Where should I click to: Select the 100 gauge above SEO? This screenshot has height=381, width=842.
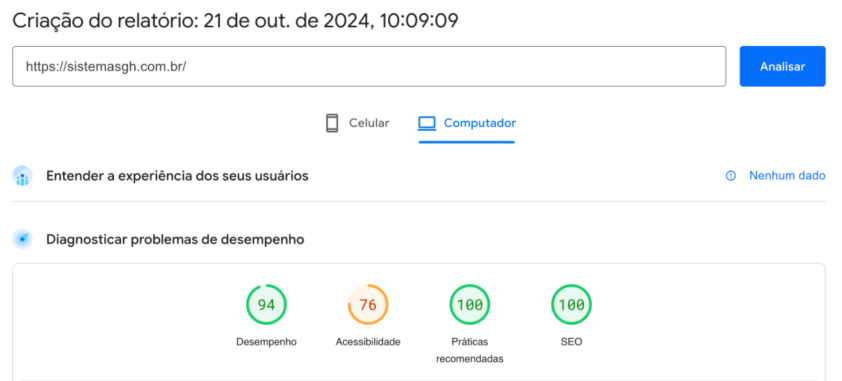click(x=571, y=305)
